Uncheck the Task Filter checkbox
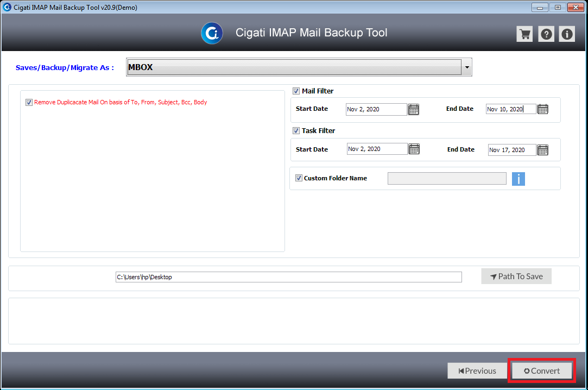This screenshot has width=588, height=390. (296, 130)
